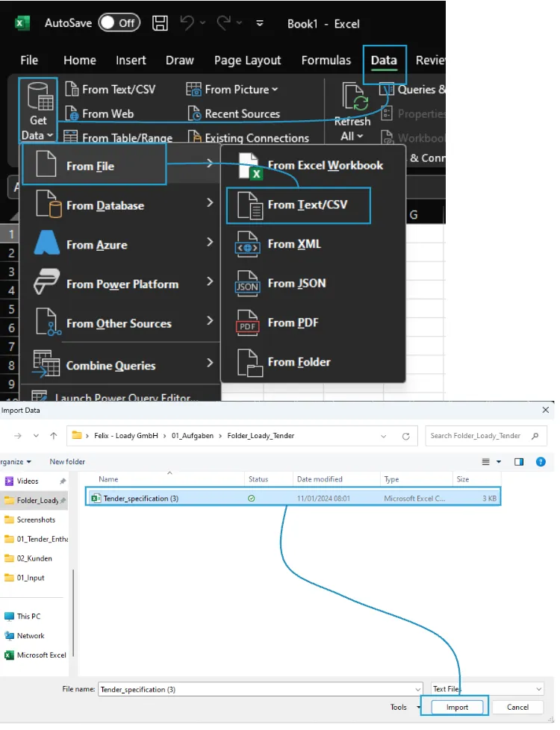
Task: Expand the From File submenu
Action: point(121,166)
